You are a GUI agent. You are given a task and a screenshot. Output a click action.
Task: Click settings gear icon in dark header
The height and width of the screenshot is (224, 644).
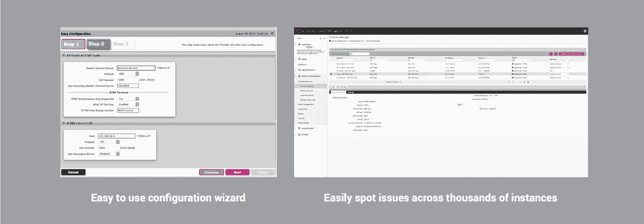[584, 31]
